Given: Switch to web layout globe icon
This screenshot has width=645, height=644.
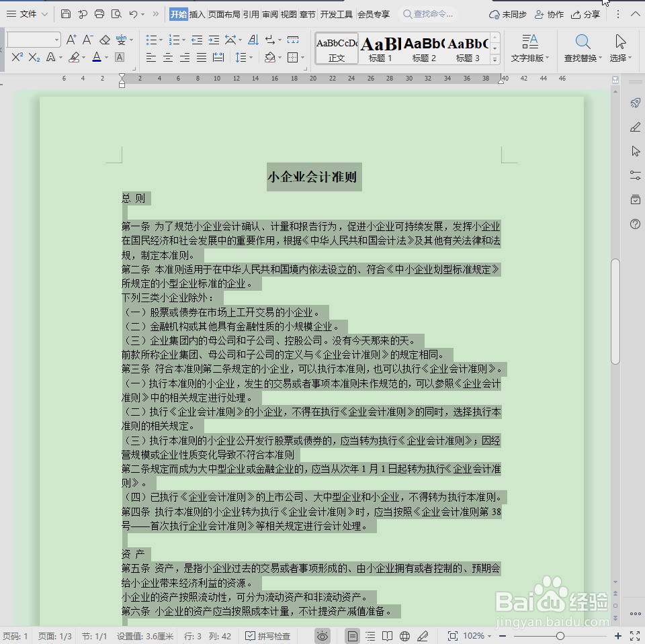Looking at the screenshot, I should [x=404, y=636].
